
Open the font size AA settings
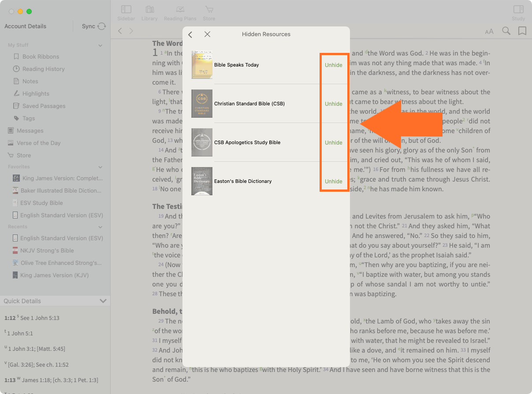pyautogui.click(x=489, y=31)
